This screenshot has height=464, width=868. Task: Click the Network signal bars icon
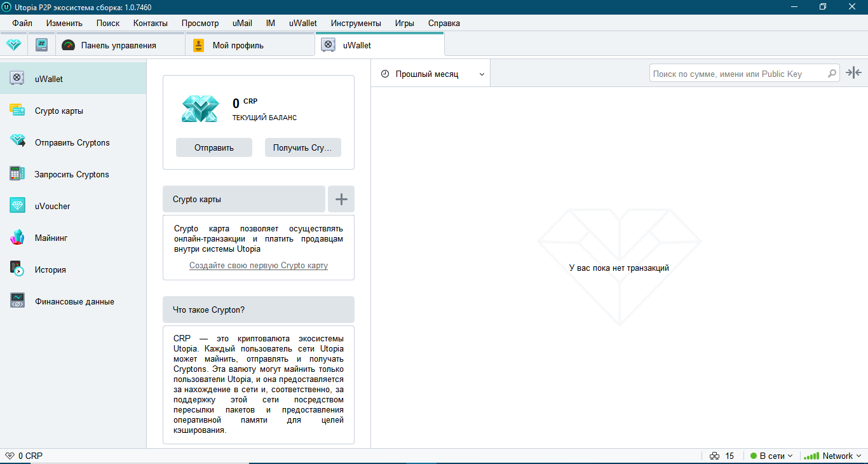[x=811, y=456]
